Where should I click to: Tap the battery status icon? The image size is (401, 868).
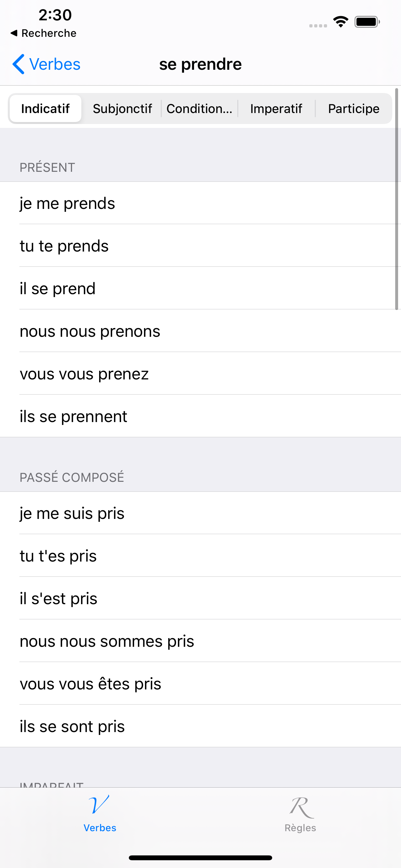point(367,22)
